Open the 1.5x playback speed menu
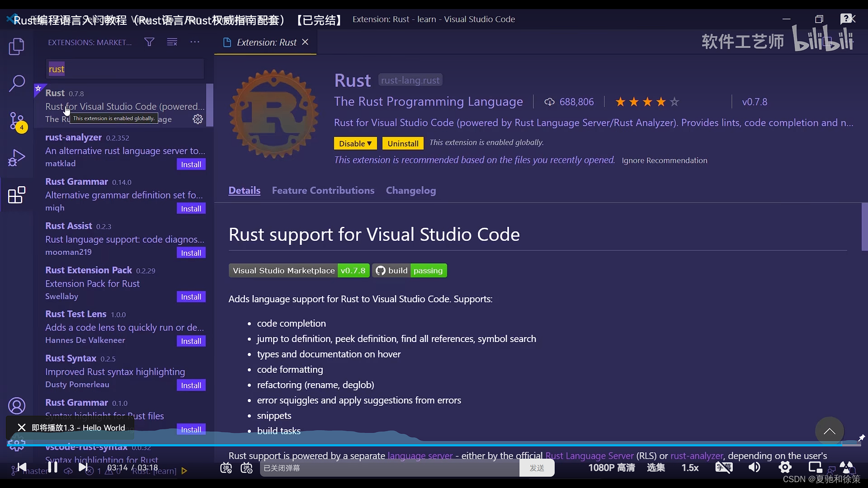The width and height of the screenshot is (868, 488). pos(690,468)
